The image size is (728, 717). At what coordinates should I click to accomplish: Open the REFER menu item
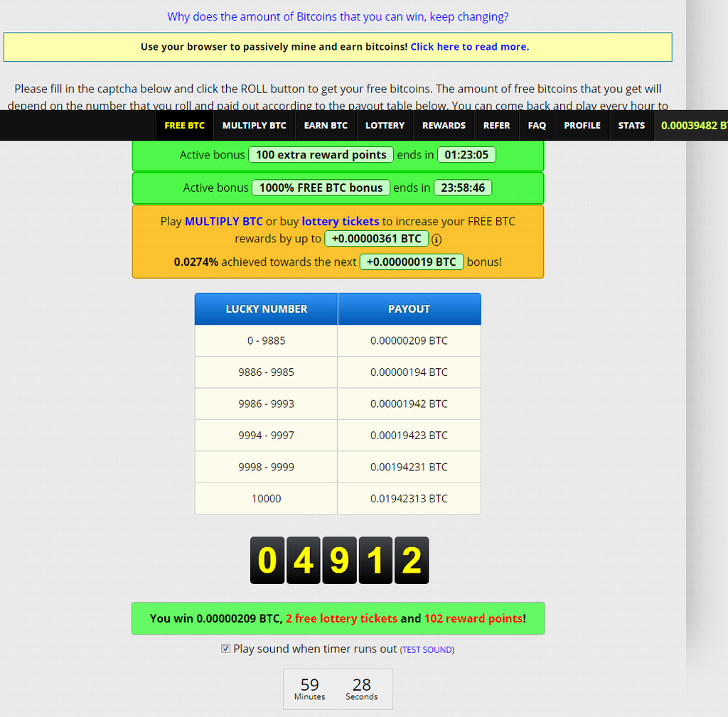496,125
